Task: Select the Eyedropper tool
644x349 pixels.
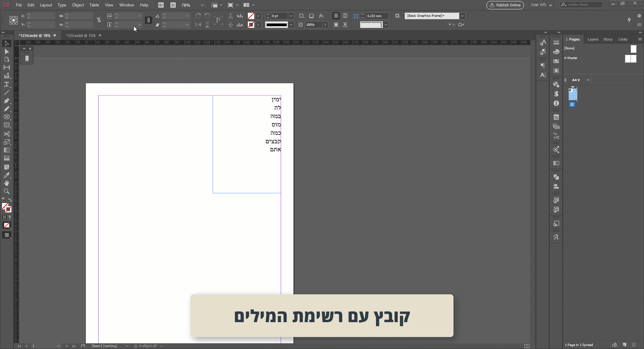Action: click(7, 176)
